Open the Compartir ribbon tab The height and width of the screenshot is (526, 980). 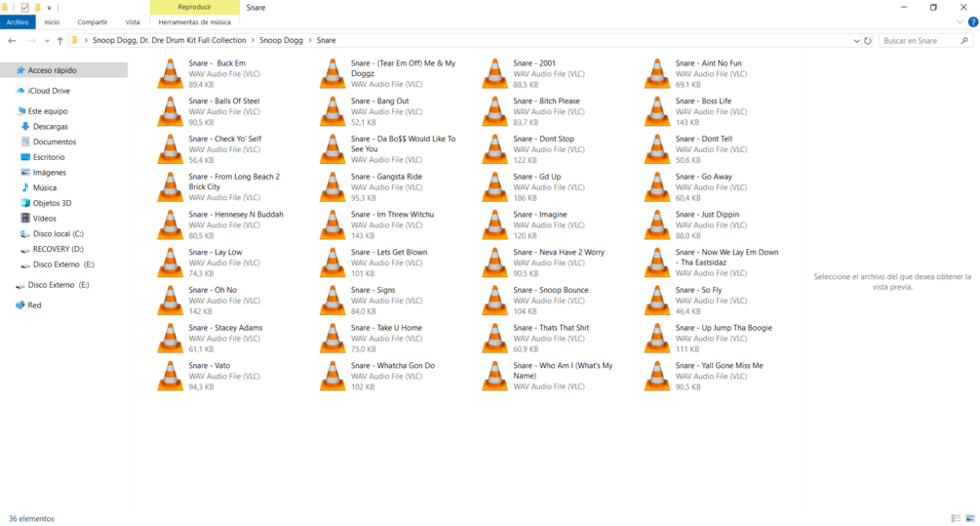[93, 21]
